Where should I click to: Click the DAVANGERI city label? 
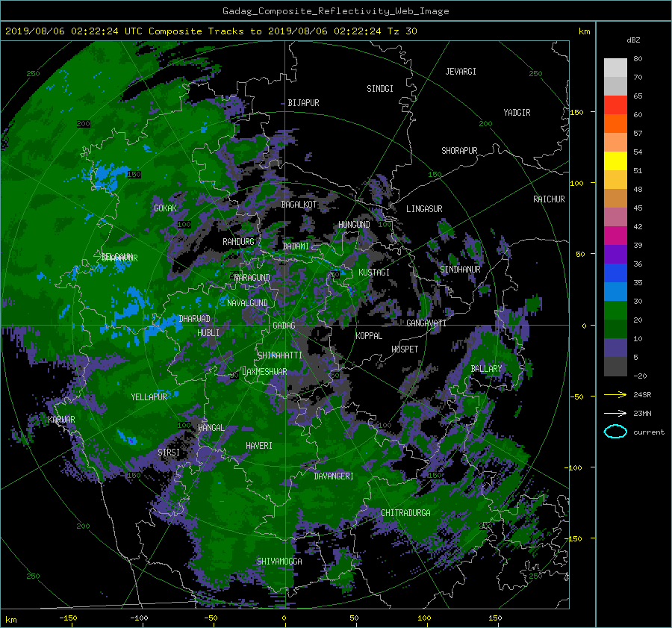tap(334, 476)
